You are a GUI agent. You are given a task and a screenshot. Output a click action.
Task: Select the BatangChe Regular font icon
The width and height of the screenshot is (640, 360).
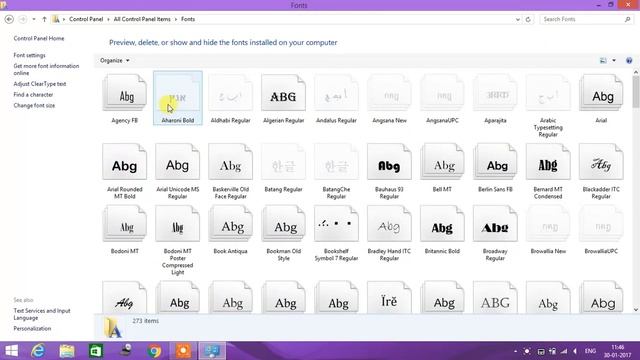(336, 162)
